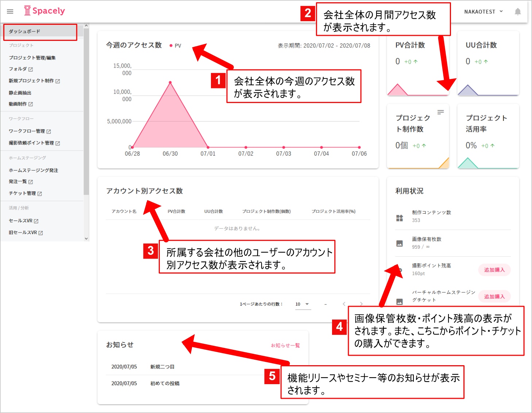Open 新規プロジェクト制作 sidebar item
The width and height of the screenshot is (532, 413).
click(31, 81)
